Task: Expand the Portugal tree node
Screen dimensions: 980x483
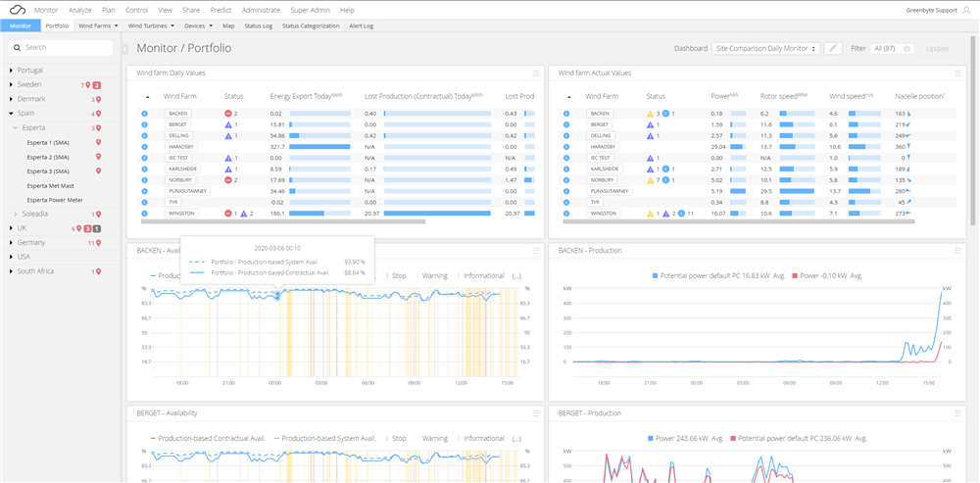Action: point(11,71)
